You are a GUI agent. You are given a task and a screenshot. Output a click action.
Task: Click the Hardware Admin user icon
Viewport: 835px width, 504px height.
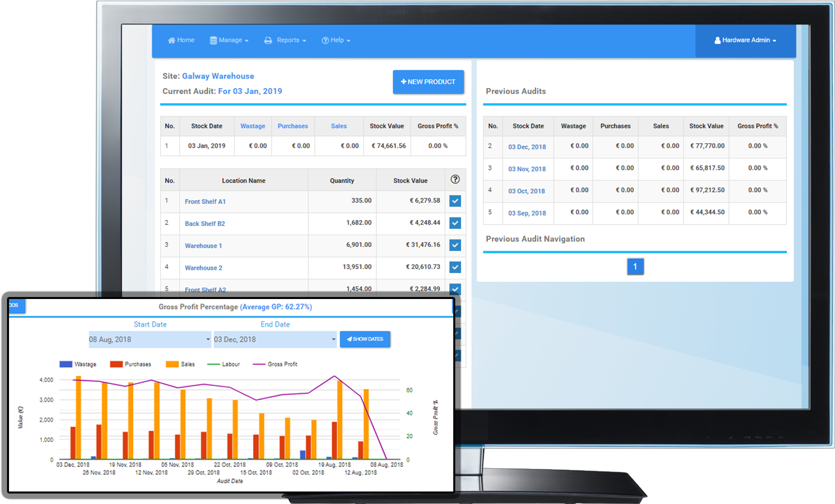[717, 40]
